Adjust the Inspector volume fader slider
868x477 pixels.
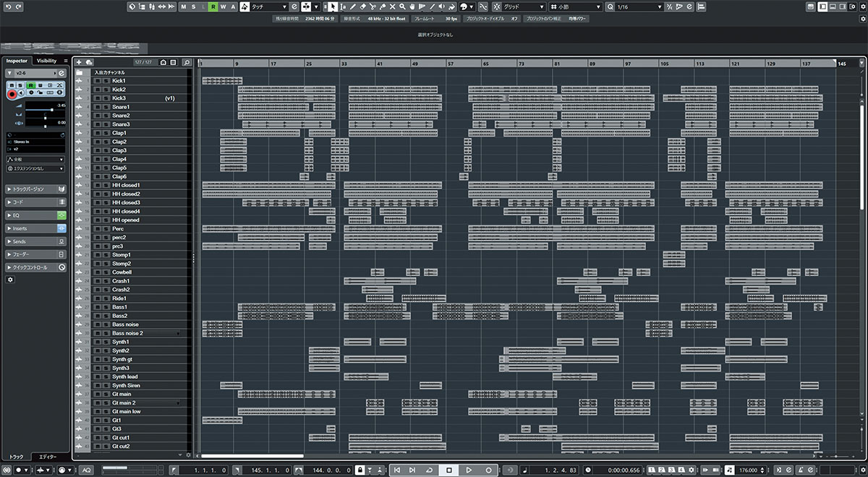[x=45, y=108]
